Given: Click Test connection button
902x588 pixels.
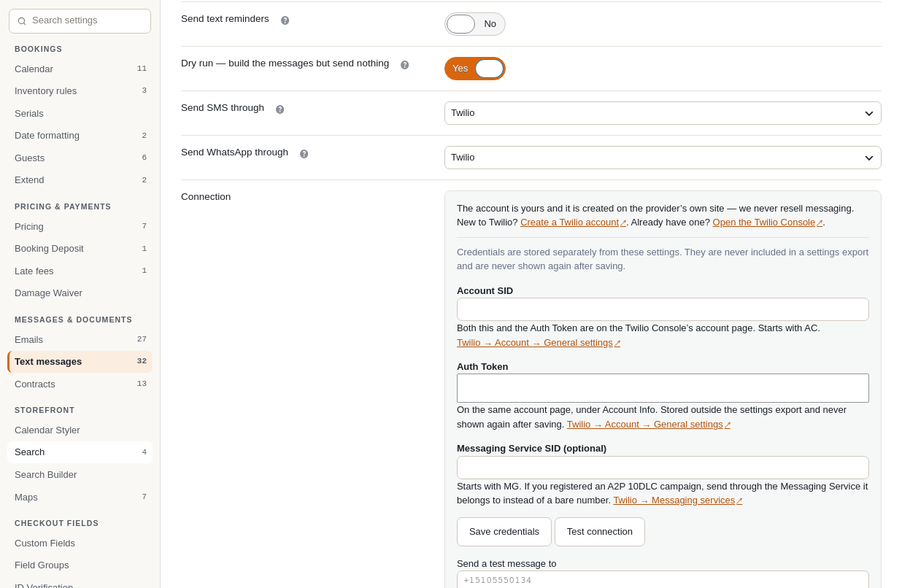Looking at the screenshot, I should pos(600,532).
